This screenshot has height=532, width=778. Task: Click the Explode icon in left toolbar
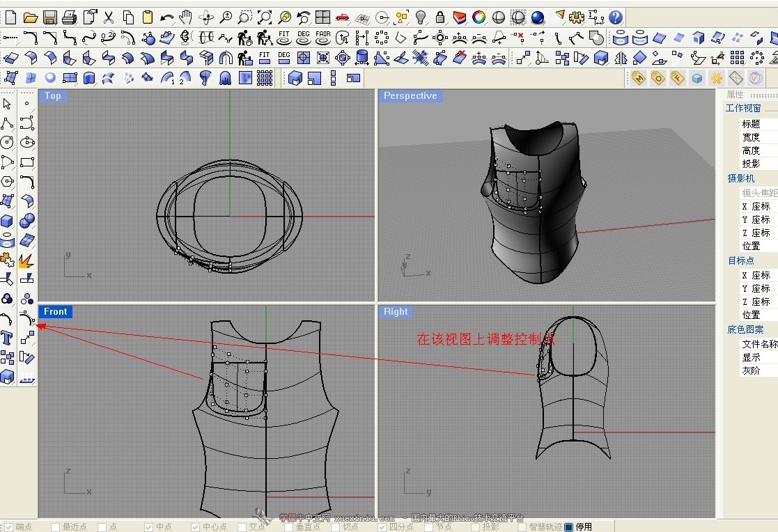(x=26, y=260)
